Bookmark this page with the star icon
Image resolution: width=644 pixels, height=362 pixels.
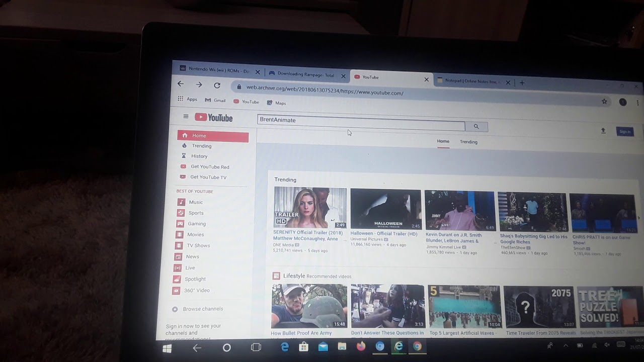604,102
